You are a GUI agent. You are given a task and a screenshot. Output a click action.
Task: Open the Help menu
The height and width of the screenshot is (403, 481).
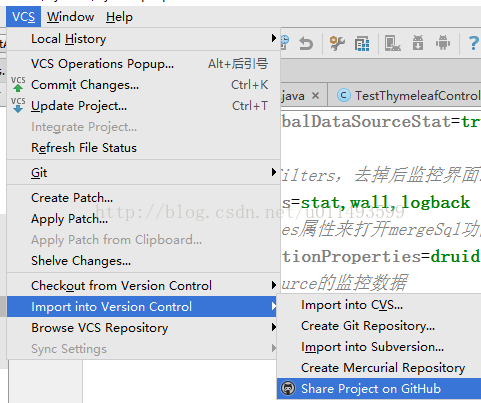[119, 17]
